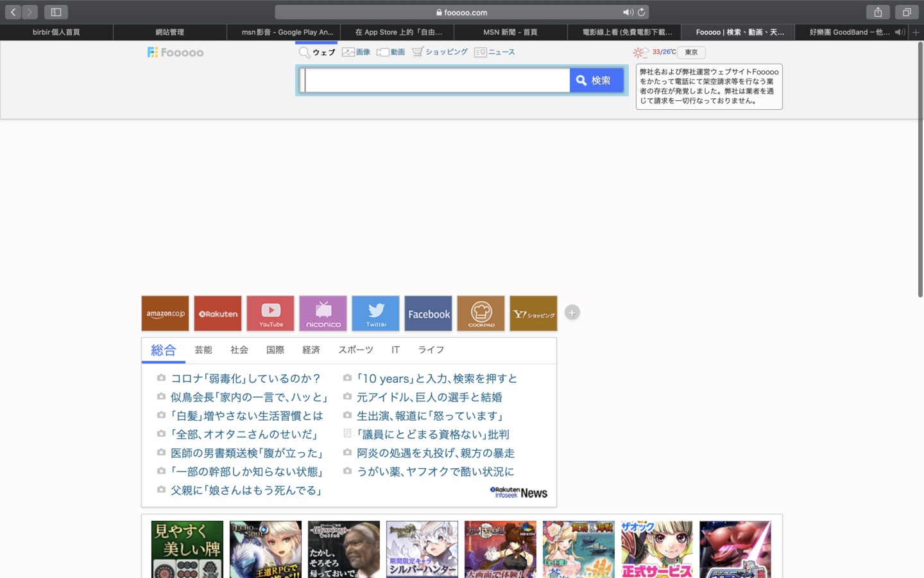Click the fooooo.com address bar

pyautogui.click(x=462, y=12)
